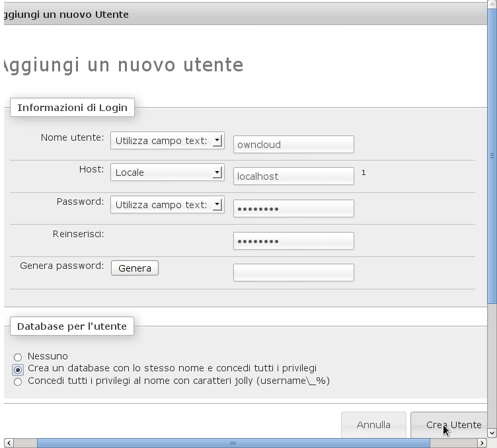This screenshot has height=448, width=497.
Task: Select the Nessuno radio option
Action: (x=18, y=357)
